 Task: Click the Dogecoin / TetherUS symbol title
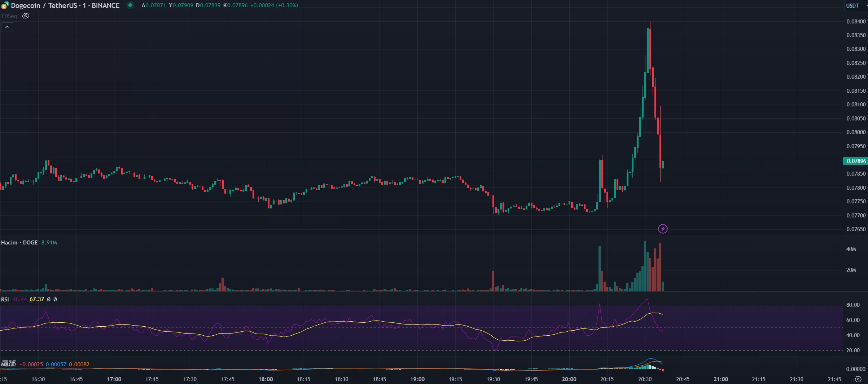pyautogui.click(x=65, y=5)
